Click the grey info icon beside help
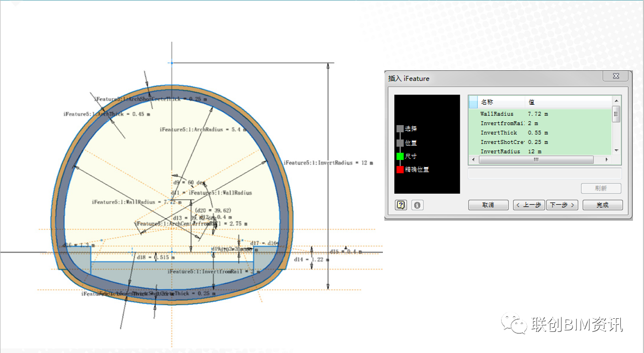The image size is (644, 353). (417, 205)
